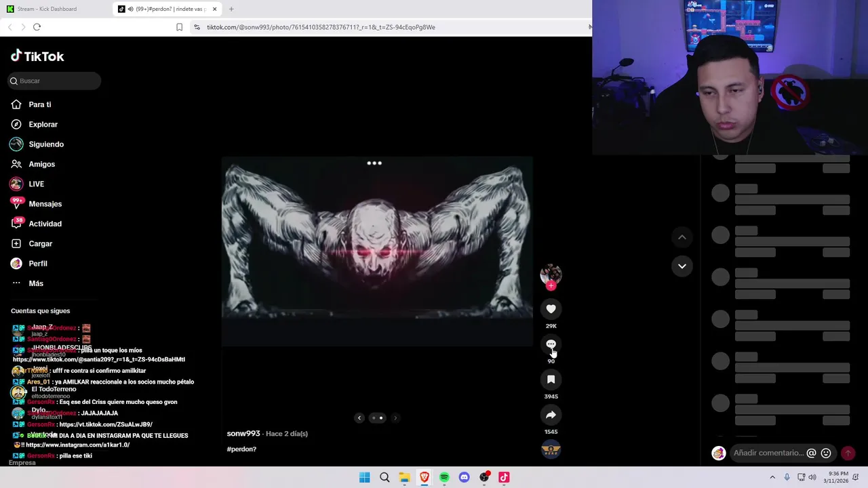Open File Explorer from taskbar
The width and height of the screenshot is (868, 488).
pyautogui.click(x=404, y=477)
